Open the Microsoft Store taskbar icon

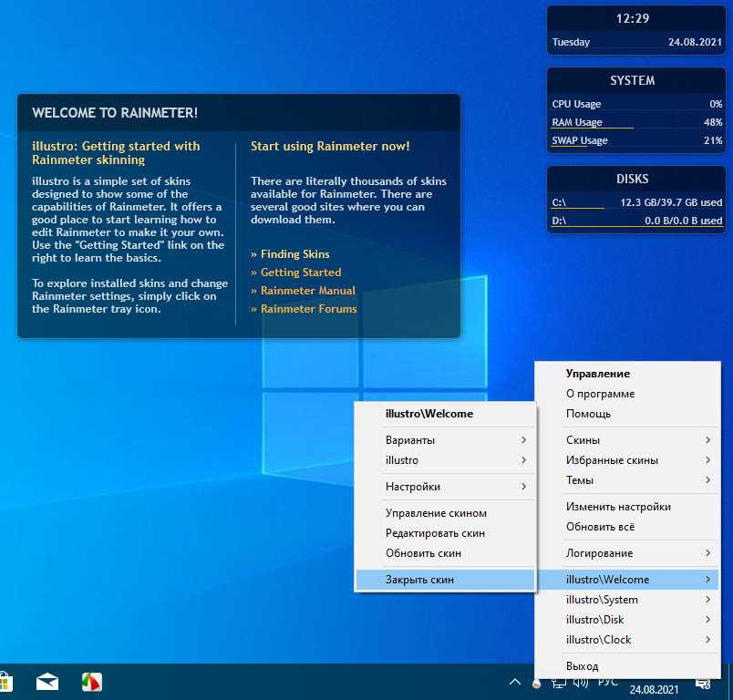click(x=4, y=682)
